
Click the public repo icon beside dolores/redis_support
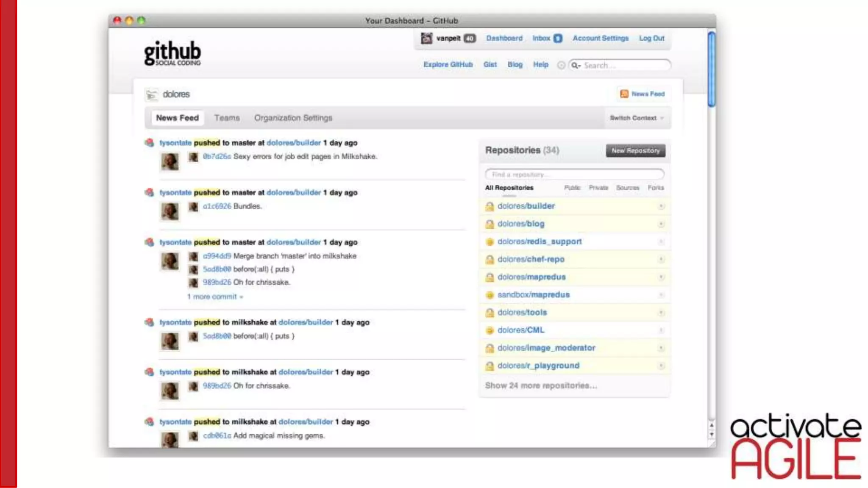(490, 242)
